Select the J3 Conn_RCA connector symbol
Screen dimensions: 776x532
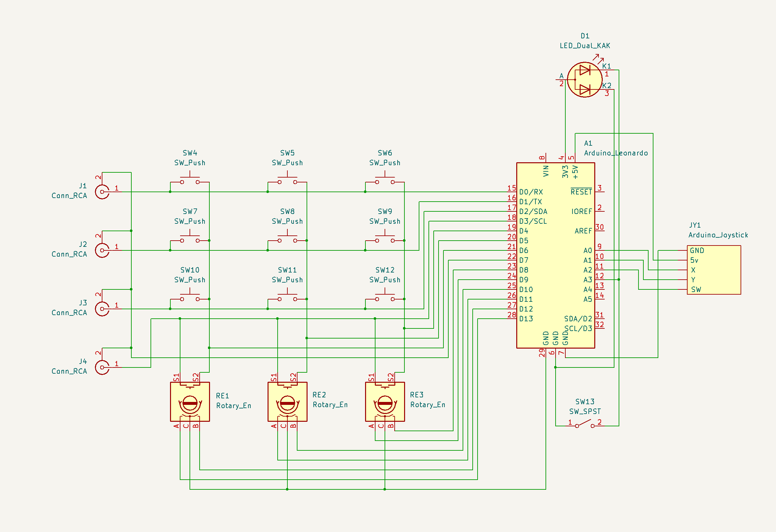click(102, 309)
